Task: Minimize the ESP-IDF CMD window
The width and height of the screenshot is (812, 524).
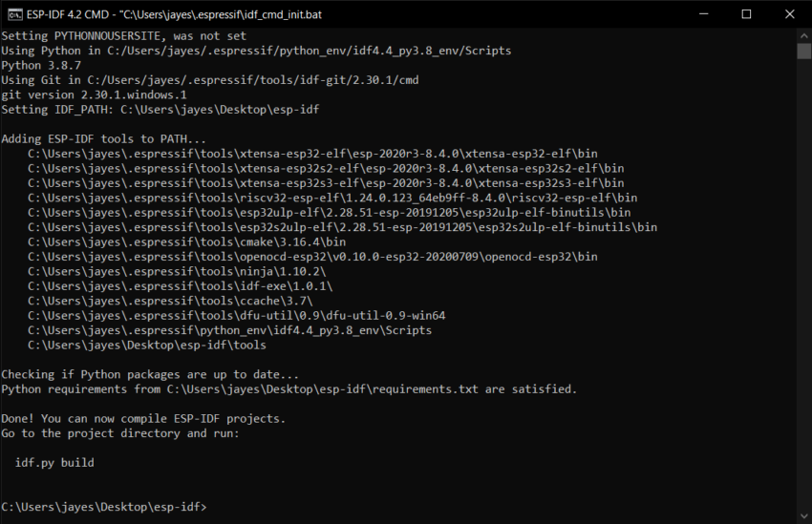Action: 701,14
